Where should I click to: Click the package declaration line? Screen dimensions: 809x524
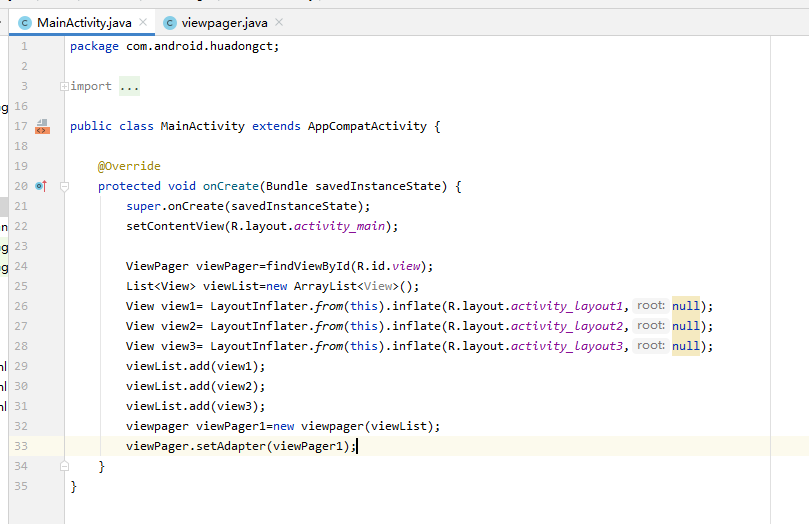click(174, 46)
